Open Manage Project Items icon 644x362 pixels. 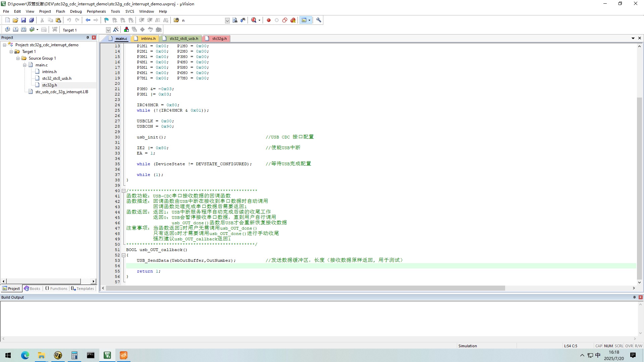[126, 29]
